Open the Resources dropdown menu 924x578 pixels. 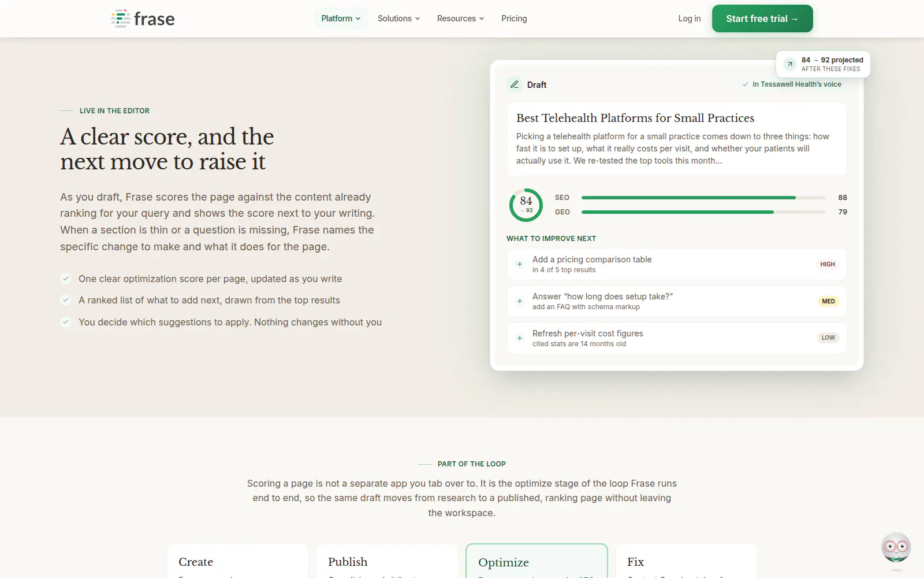point(460,18)
